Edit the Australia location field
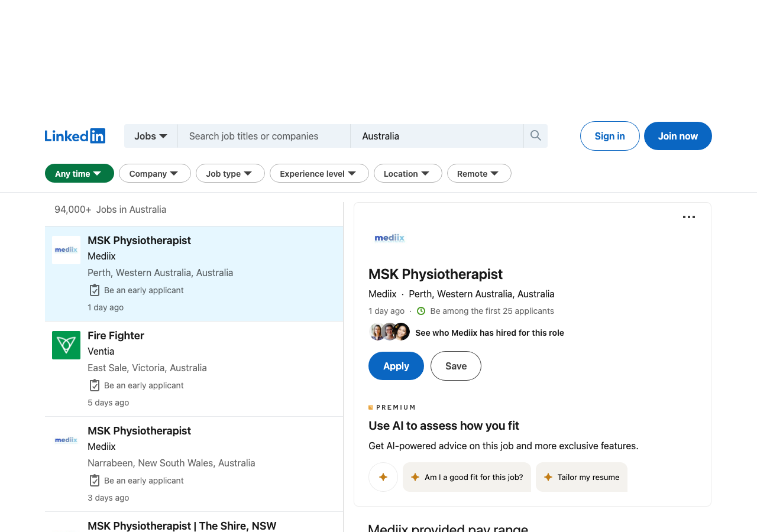This screenshot has width=757, height=532. [x=437, y=136]
